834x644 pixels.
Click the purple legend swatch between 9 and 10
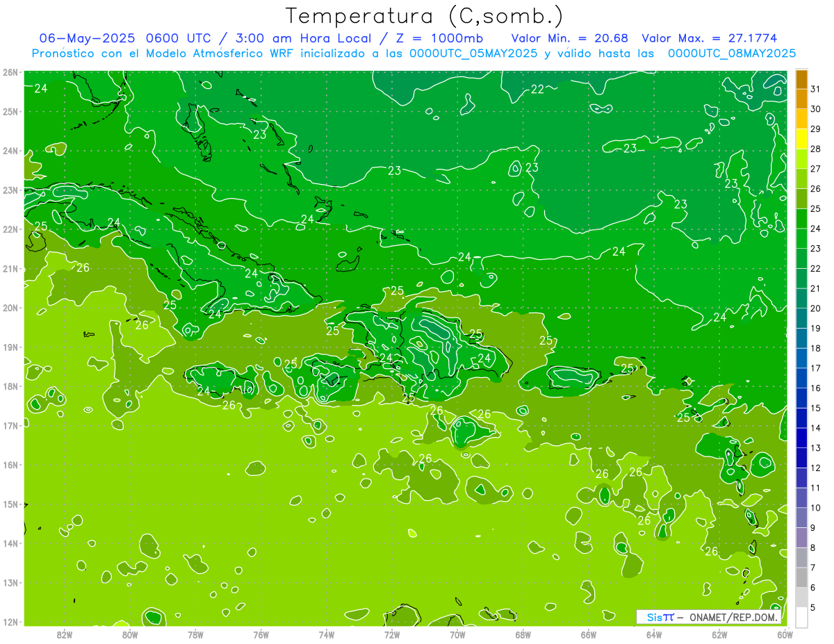pyautogui.click(x=801, y=518)
